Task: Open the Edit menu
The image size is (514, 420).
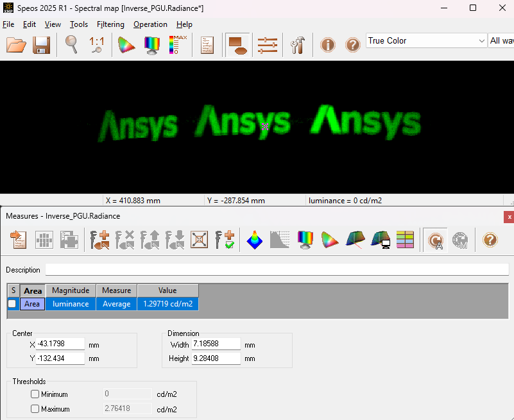Action: (29, 24)
